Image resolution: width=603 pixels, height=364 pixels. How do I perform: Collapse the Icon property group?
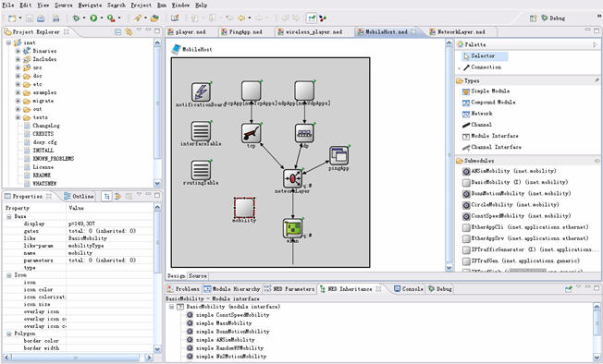tap(9, 275)
